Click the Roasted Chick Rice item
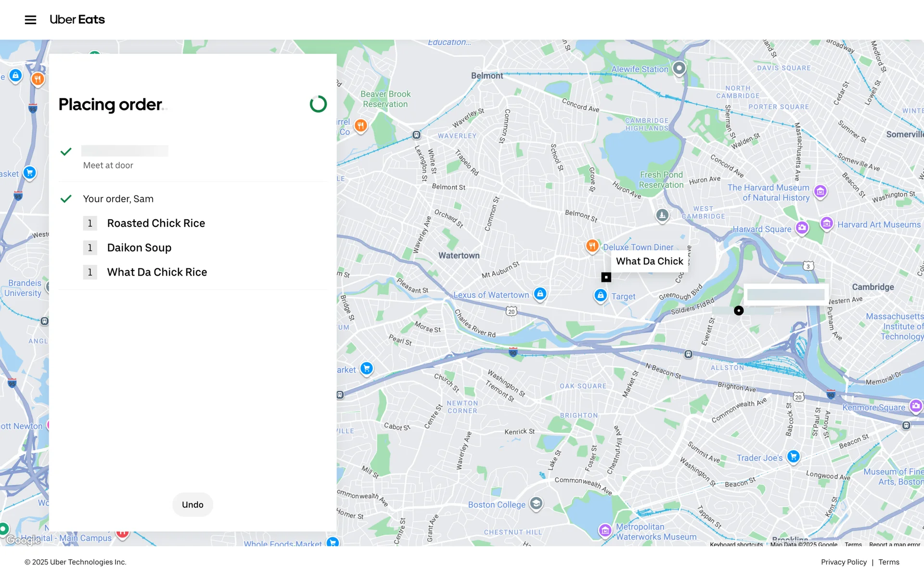Image resolution: width=924 pixels, height=578 pixels. 156,223
